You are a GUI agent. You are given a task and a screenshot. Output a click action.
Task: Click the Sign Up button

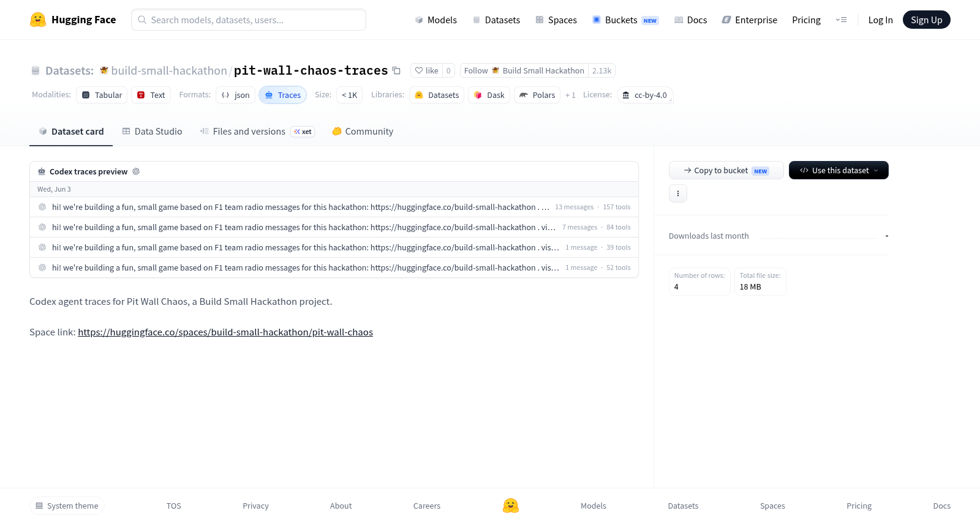(x=926, y=20)
